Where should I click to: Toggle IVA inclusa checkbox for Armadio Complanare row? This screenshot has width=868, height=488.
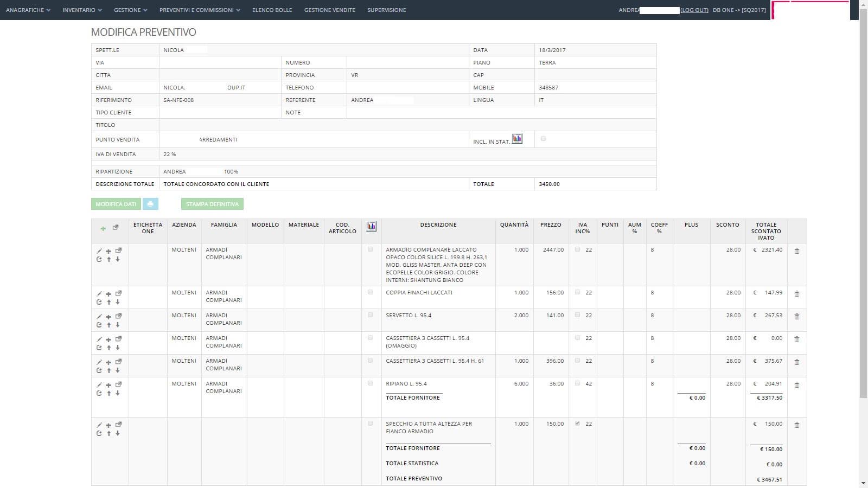(578, 249)
